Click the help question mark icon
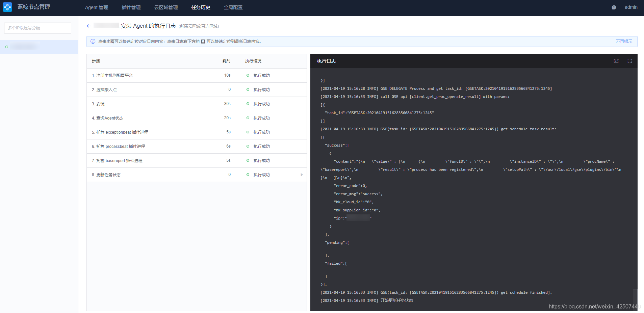This screenshot has height=313, width=644. coord(614,7)
